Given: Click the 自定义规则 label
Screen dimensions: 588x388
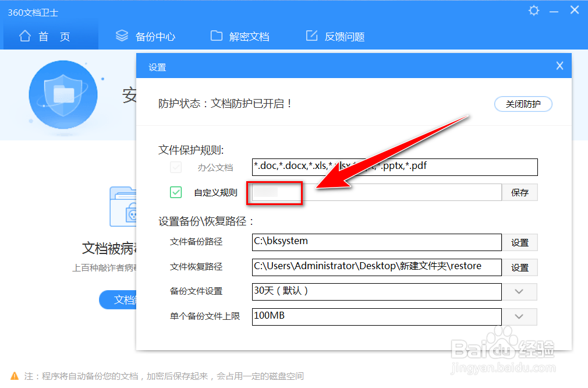Looking at the screenshot, I should pyautogui.click(x=215, y=193).
